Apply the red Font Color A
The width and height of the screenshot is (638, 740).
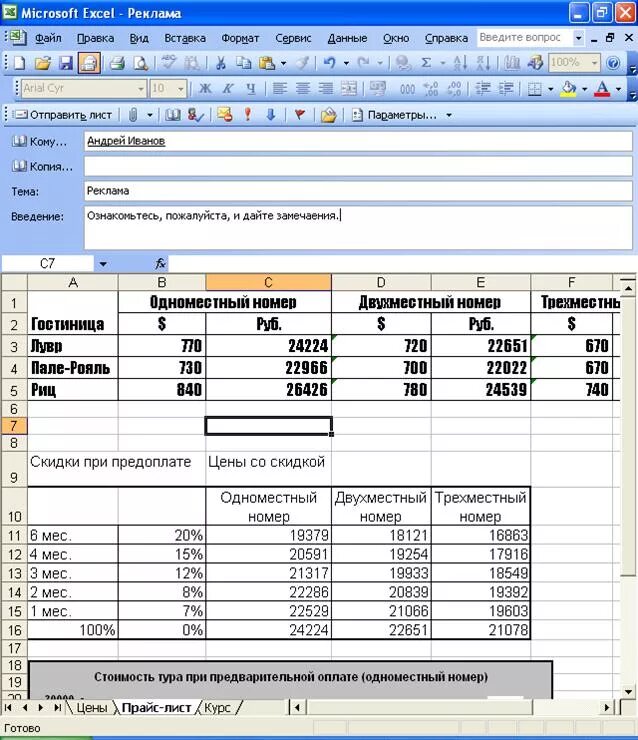point(602,89)
